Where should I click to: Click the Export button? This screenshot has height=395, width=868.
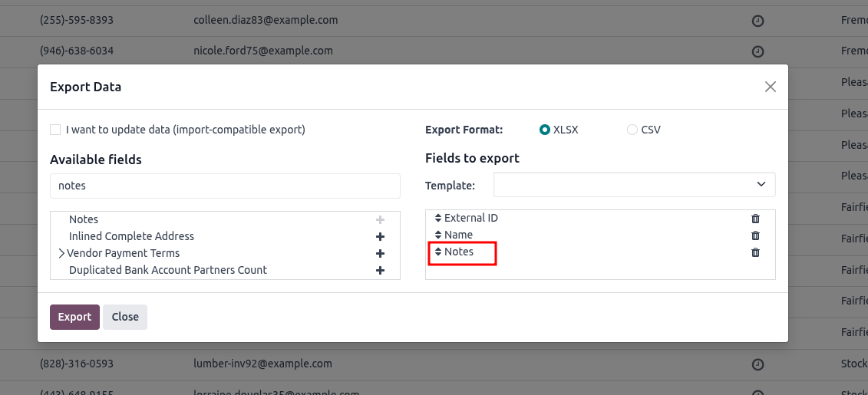74,317
